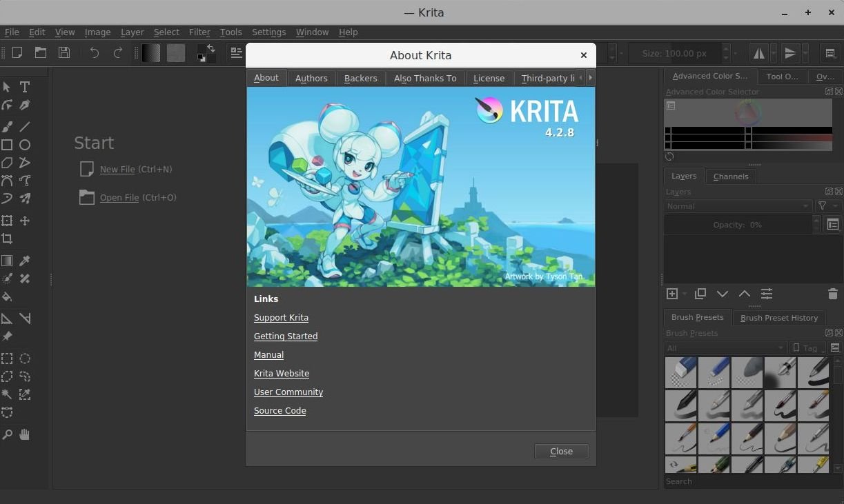Delete the layer using the trash icon
844x504 pixels.
click(832, 294)
